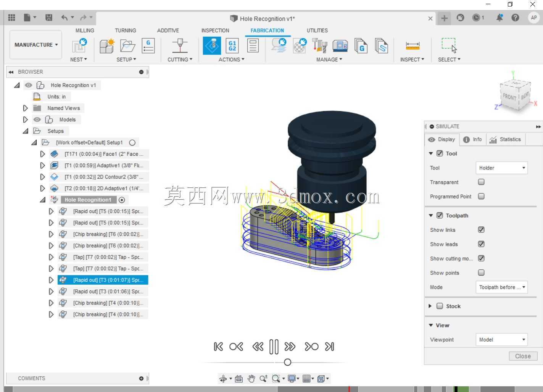Open the Nest tool icon
This screenshot has height=392, width=543.
[79, 45]
